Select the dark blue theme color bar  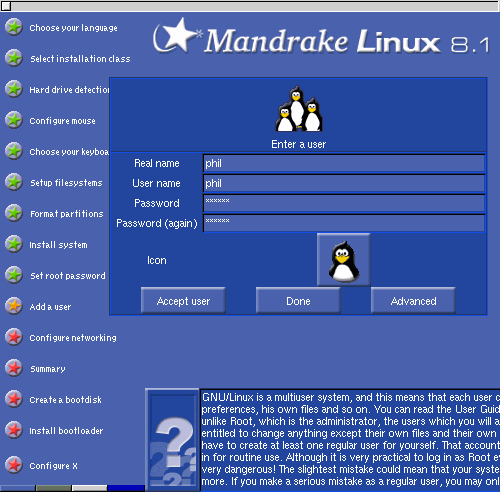pyautogui.click(x=126, y=488)
